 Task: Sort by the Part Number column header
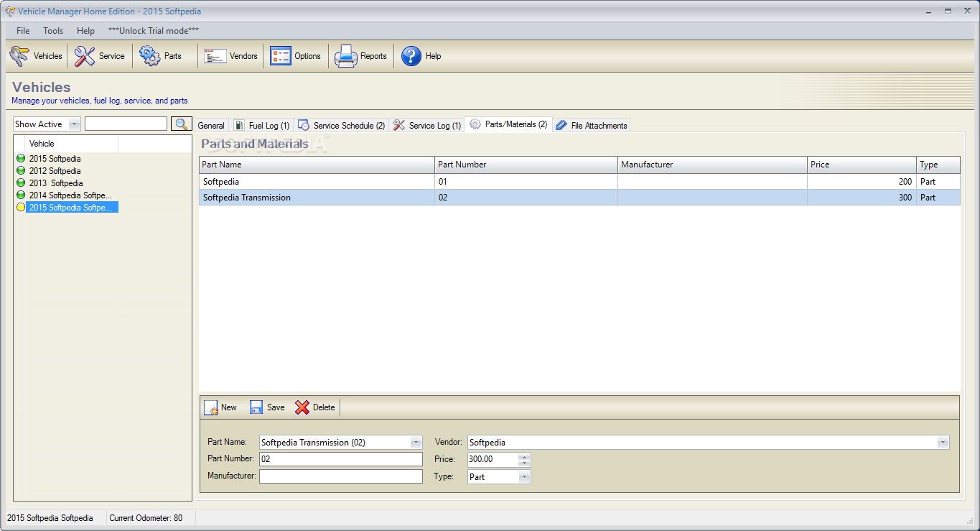(526, 165)
